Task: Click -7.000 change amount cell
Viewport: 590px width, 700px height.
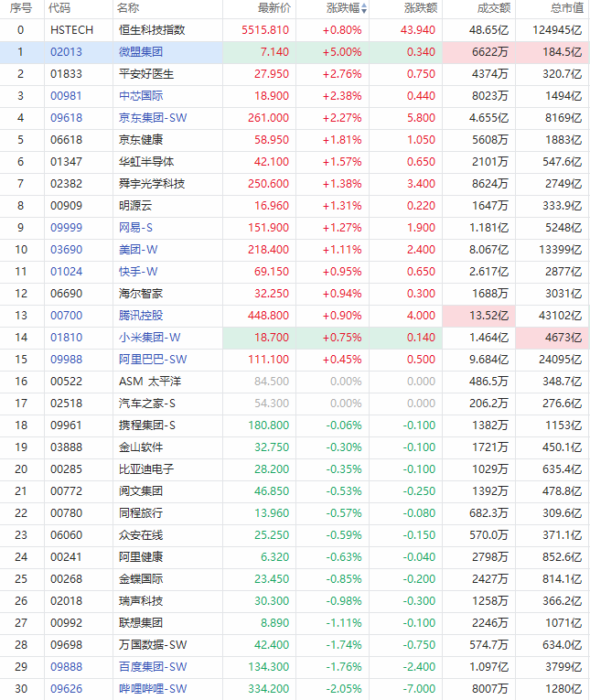Action: pos(419,688)
